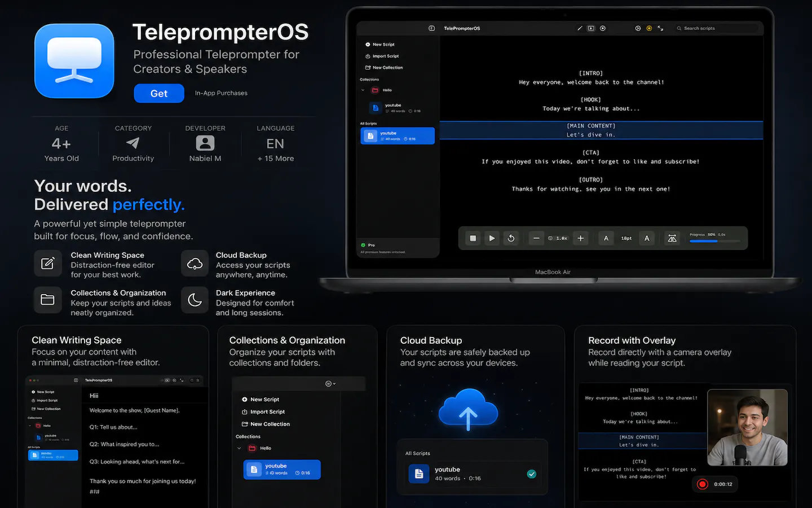Viewport: 812px width, 508px height.
Task: Choose Import Script in MacBook sidebar
Action: (382, 56)
